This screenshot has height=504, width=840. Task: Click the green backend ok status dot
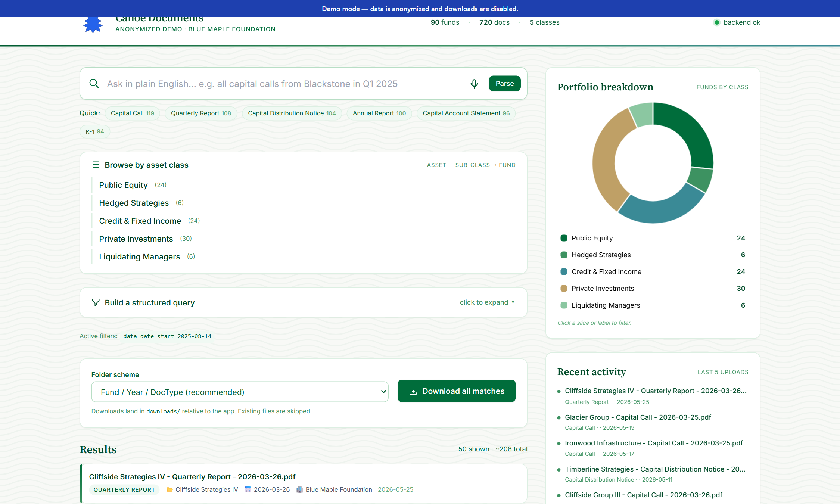click(716, 22)
